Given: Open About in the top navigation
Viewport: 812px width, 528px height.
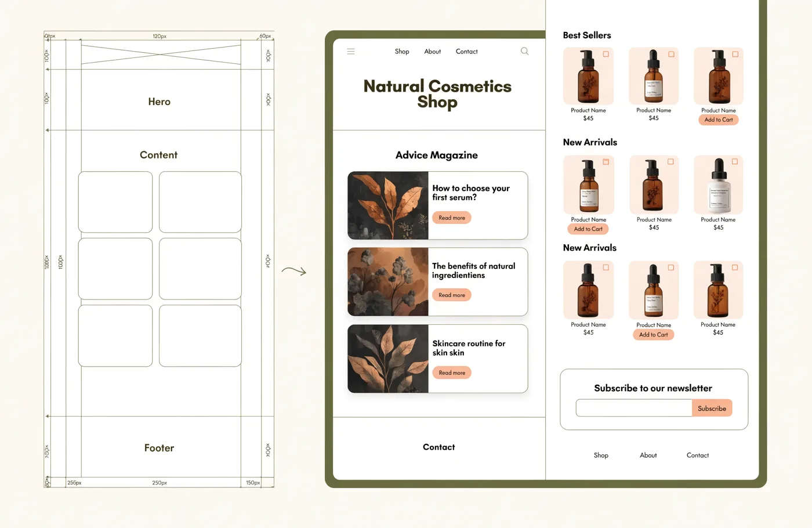Looking at the screenshot, I should tap(433, 52).
